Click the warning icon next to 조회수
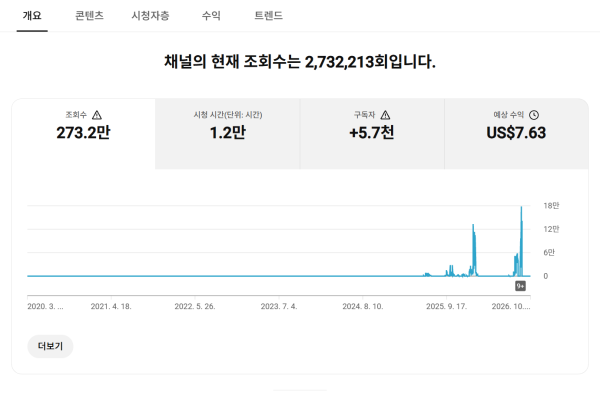 pos(97,115)
